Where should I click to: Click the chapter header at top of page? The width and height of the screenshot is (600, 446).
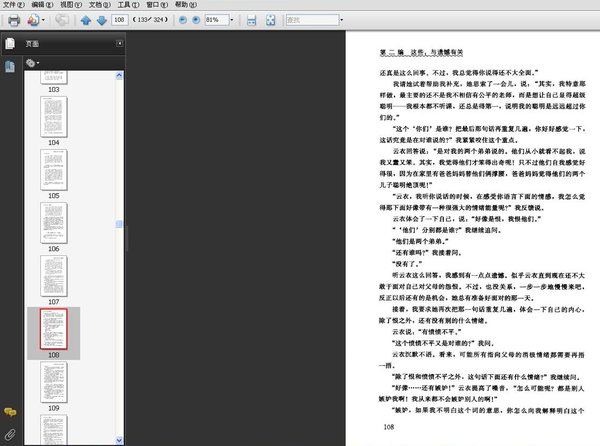421,52
